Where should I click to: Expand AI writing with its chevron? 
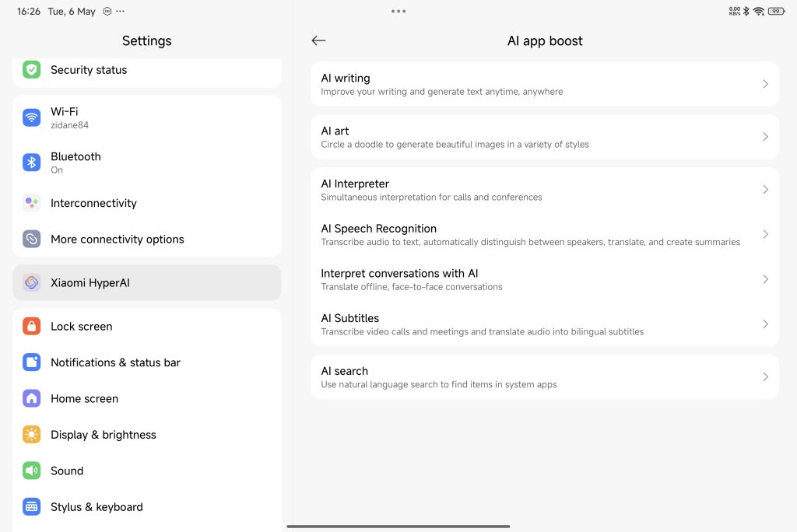(x=765, y=84)
